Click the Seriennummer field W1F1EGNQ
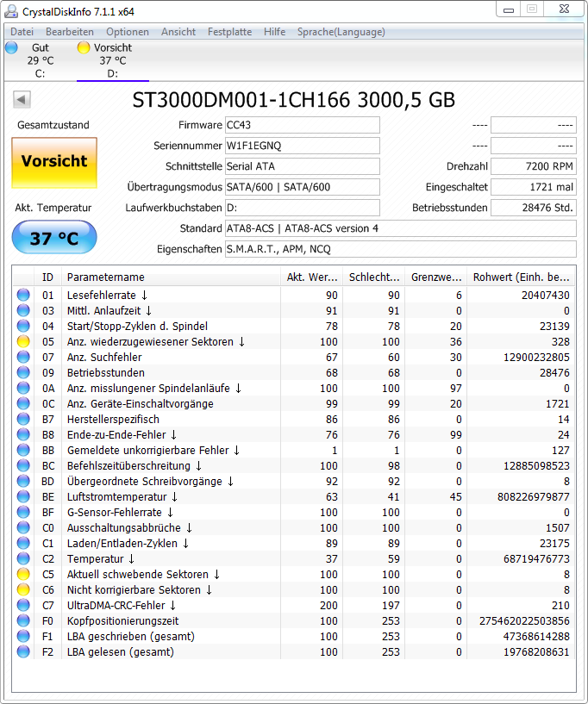This screenshot has height=704, width=588. click(x=303, y=146)
